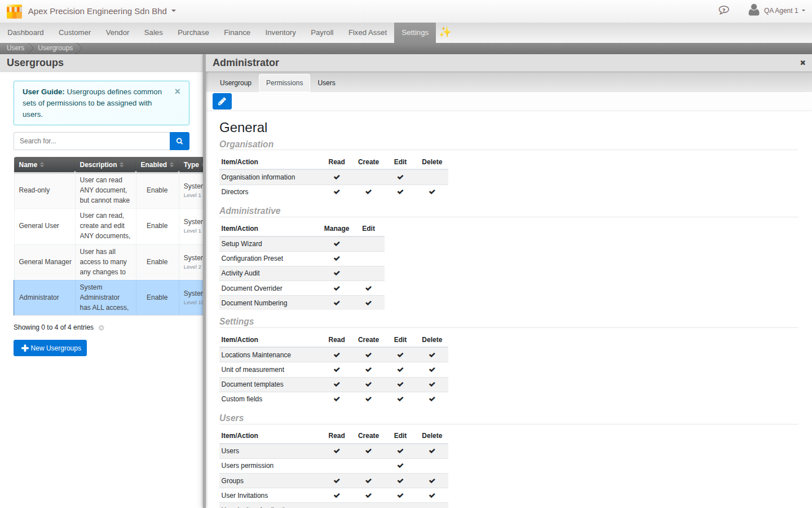Viewport: 812px width, 508px height.
Task: Select the Administrator usergroup row
Action: [x=108, y=297]
